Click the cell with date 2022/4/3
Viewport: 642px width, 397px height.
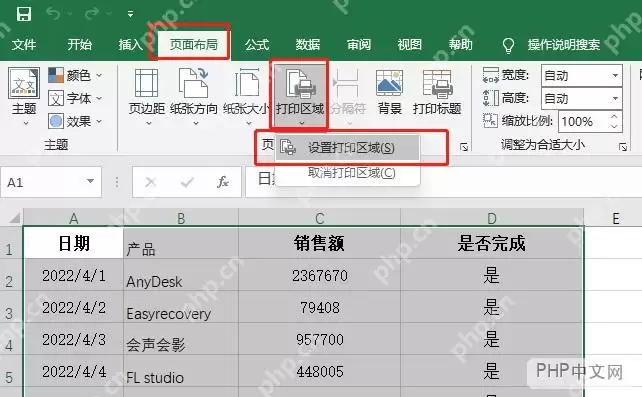74,339
